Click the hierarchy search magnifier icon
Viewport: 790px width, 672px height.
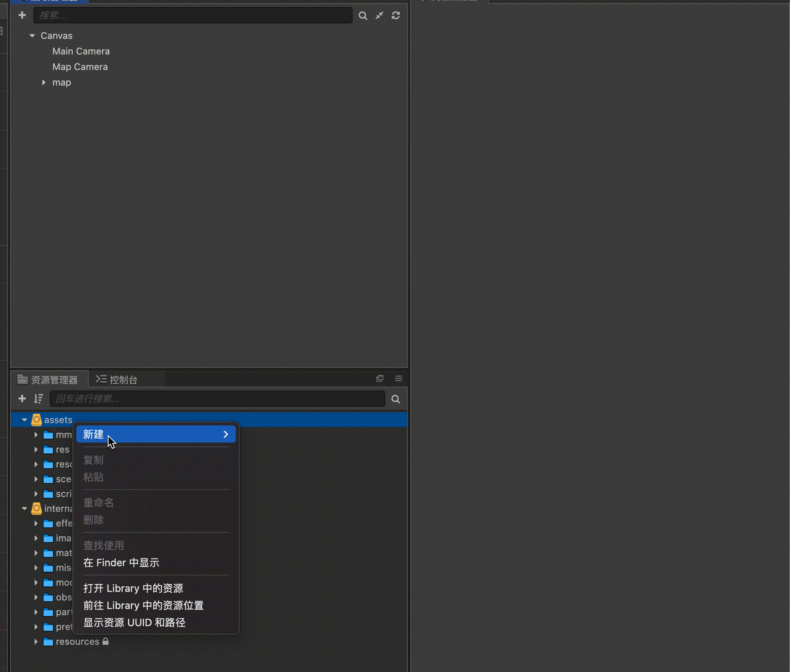pos(363,16)
